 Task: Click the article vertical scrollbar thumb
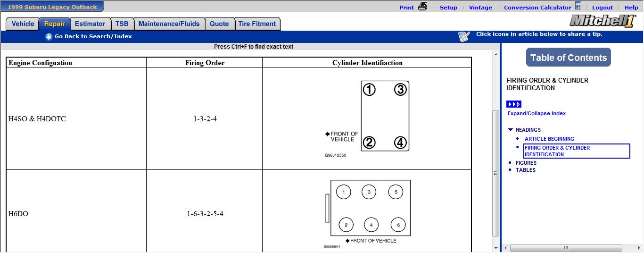[495, 173]
